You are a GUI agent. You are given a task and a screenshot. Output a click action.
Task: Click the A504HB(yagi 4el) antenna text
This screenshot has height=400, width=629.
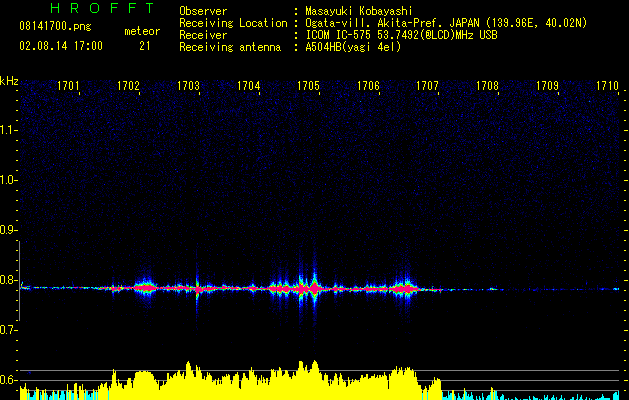pos(353,48)
